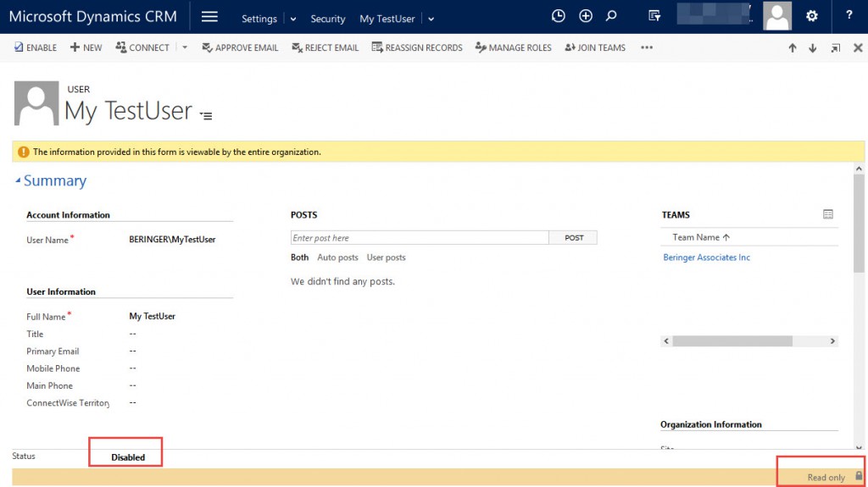This screenshot has width=868, height=487.
Task: Click the form vertical scrollbar thumb
Action: click(859, 224)
